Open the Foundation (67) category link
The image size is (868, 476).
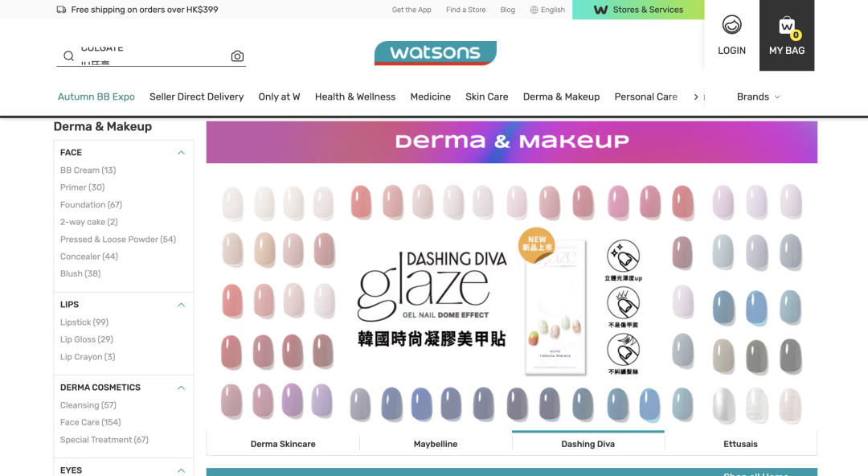(91, 204)
